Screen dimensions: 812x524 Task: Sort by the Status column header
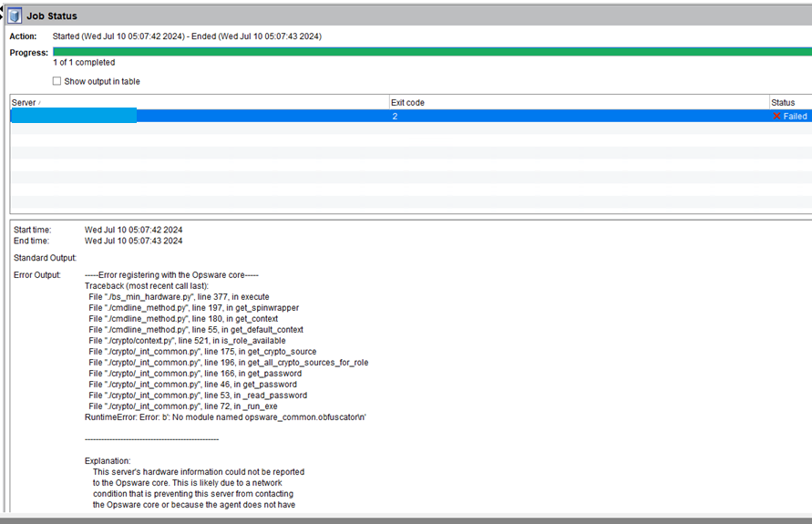point(791,102)
